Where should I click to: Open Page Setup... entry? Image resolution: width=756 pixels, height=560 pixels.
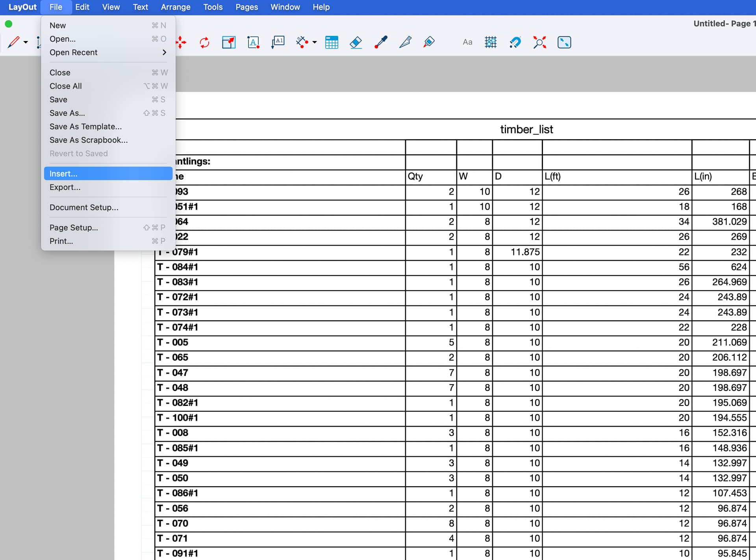pos(108,227)
